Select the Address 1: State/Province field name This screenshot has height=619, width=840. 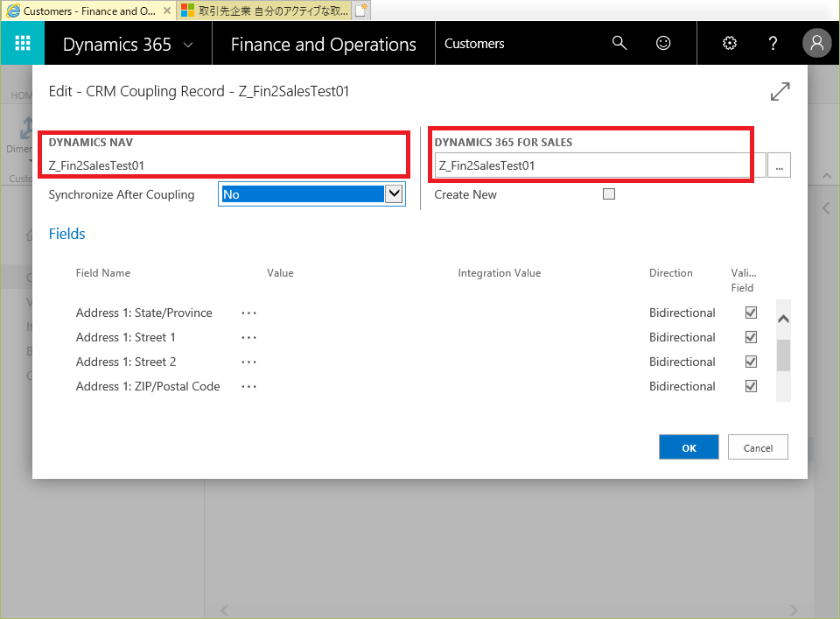pos(144,313)
